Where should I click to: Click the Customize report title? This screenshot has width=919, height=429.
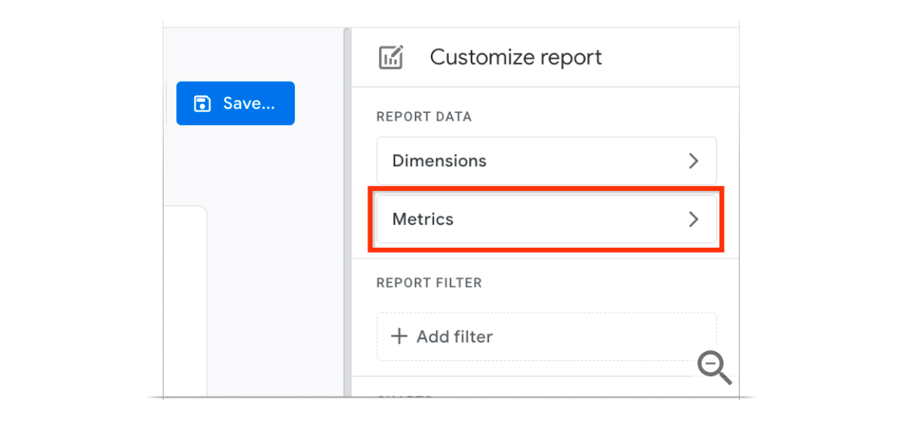pyautogui.click(x=516, y=57)
